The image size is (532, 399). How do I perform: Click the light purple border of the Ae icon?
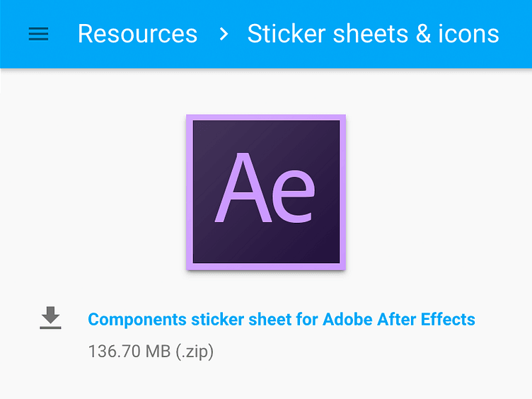click(x=266, y=117)
